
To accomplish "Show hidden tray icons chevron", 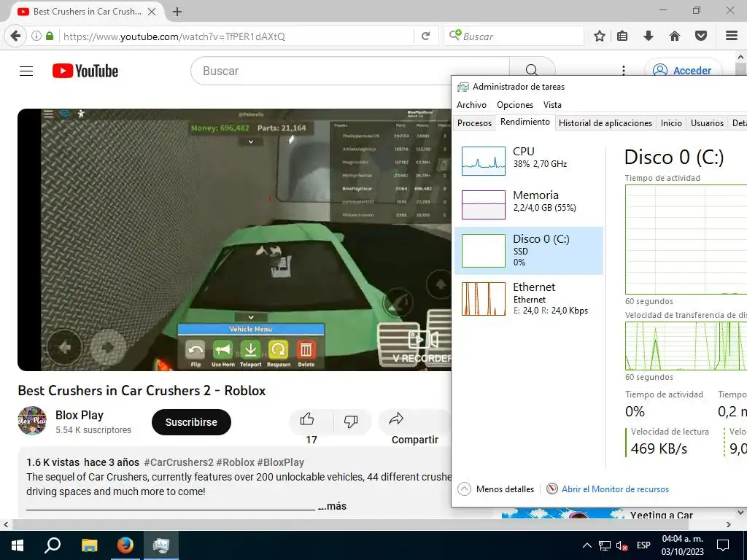I will (x=587, y=545).
